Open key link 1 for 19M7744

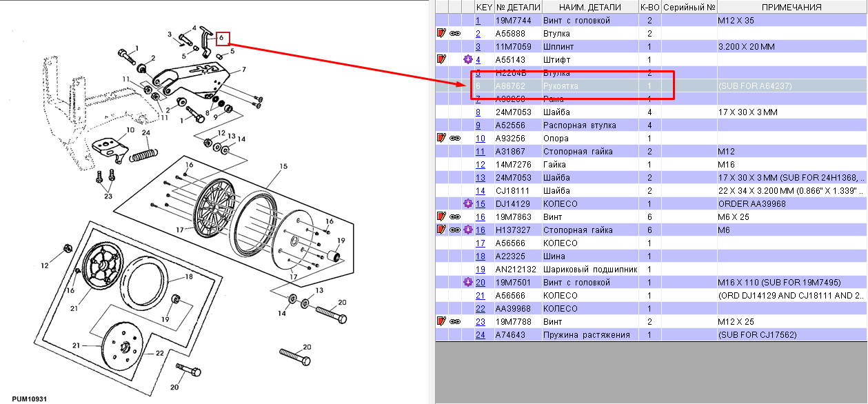pos(478,20)
